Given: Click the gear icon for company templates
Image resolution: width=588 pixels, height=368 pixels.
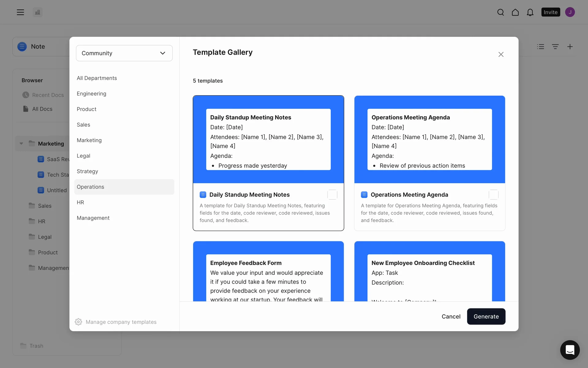Looking at the screenshot, I should 78,322.
